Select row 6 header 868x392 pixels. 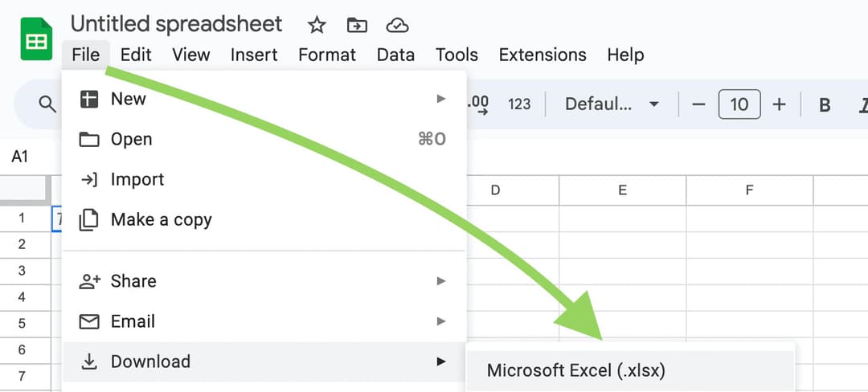23,350
